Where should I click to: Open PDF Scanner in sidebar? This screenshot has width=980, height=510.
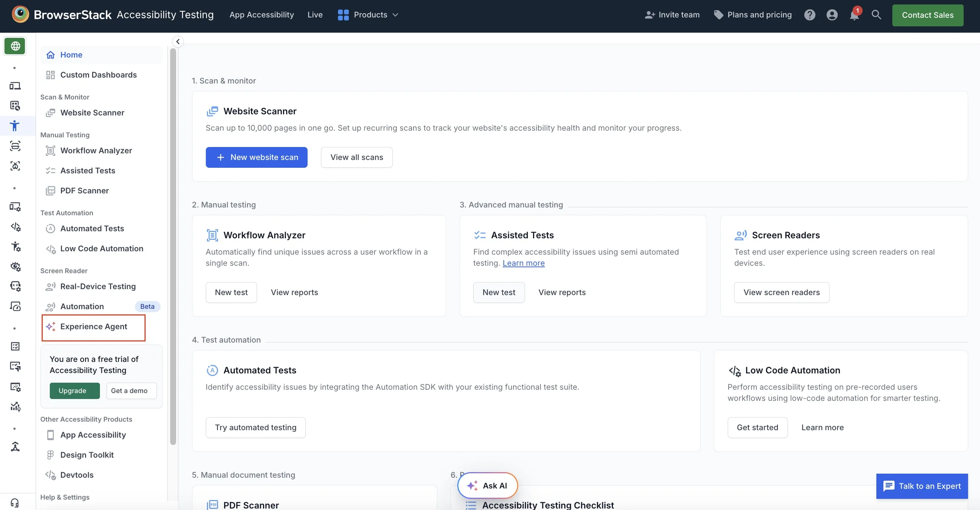click(101, 191)
